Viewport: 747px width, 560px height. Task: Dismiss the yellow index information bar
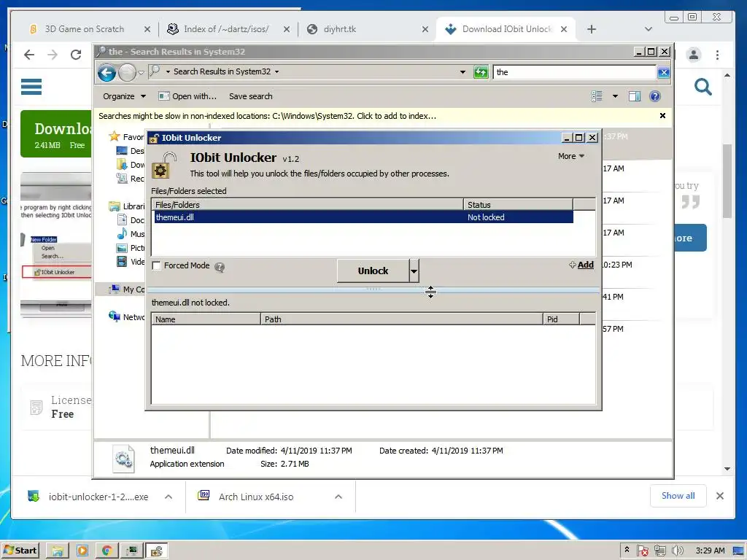(662, 116)
